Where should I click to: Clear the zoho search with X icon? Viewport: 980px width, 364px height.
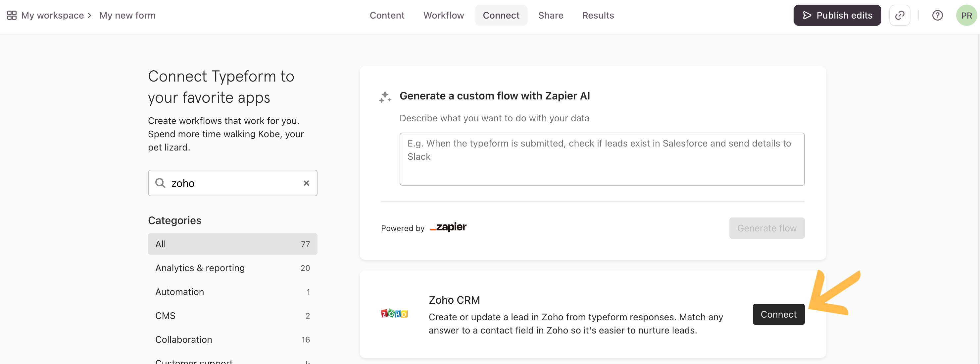pyautogui.click(x=306, y=183)
